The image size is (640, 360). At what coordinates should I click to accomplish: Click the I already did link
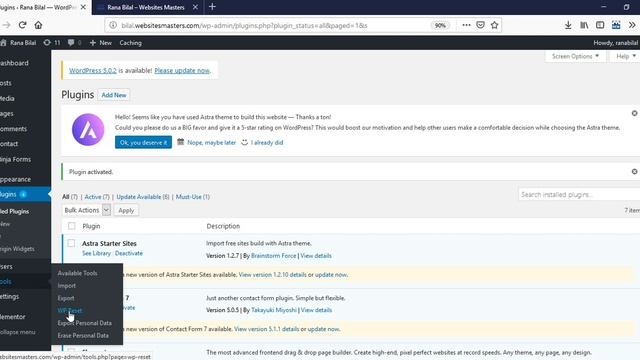point(267,142)
